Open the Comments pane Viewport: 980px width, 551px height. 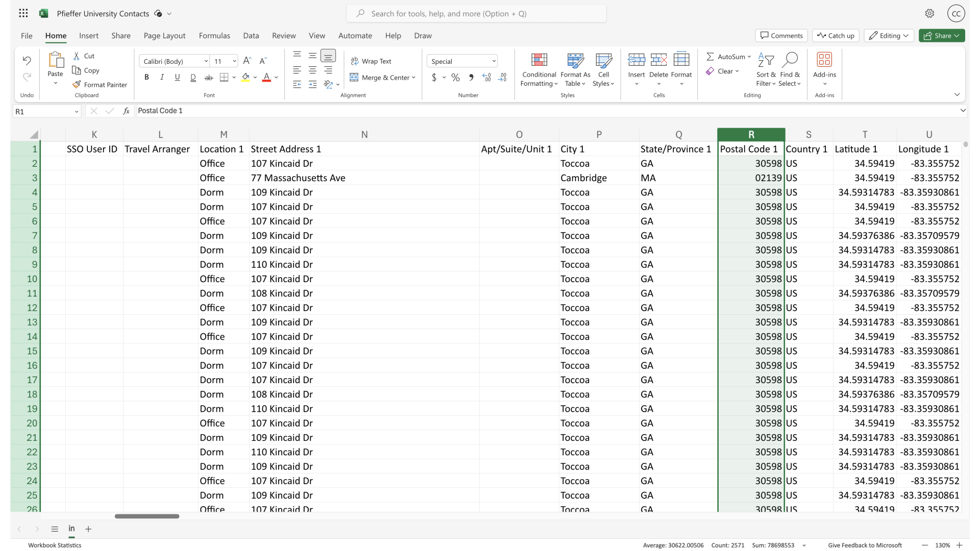coord(781,35)
